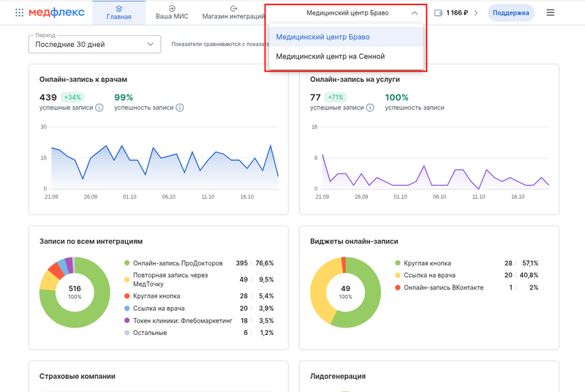Click the wallet balance icon
585x392 pixels.
pyautogui.click(x=438, y=12)
